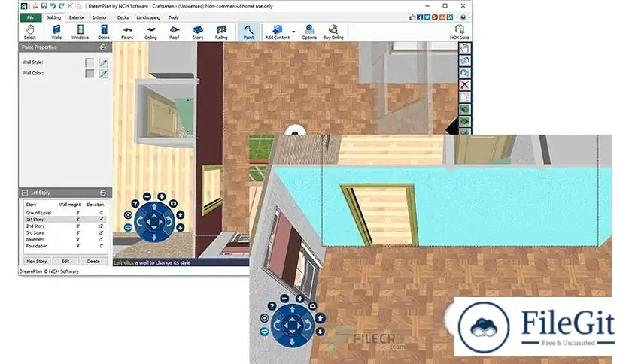Screen dimensions: 629x364
Task: Click the red X delete icon in sidebar
Action: (464, 84)
